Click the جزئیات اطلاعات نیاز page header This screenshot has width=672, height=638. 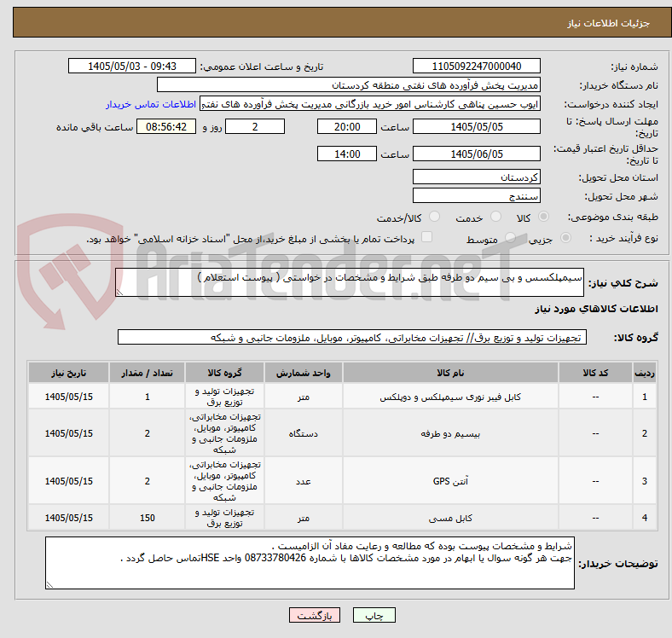[609, 23]
